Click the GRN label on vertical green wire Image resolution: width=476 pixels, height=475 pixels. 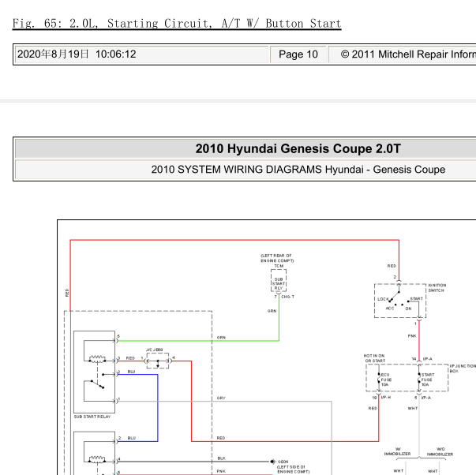pos(272,311)
